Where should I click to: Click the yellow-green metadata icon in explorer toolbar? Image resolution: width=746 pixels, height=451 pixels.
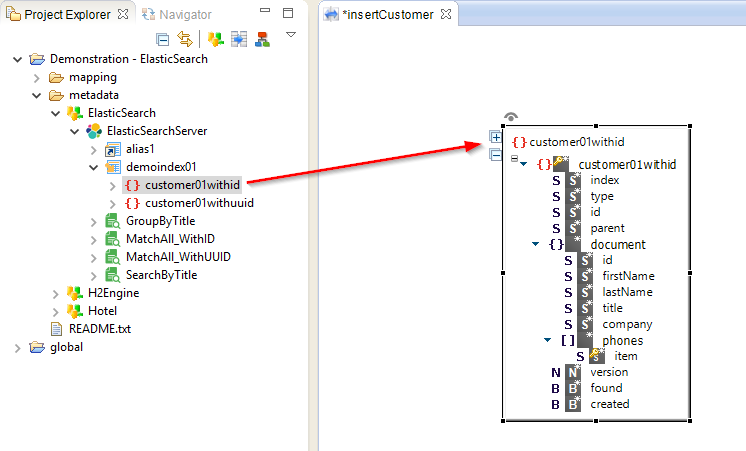215,39
